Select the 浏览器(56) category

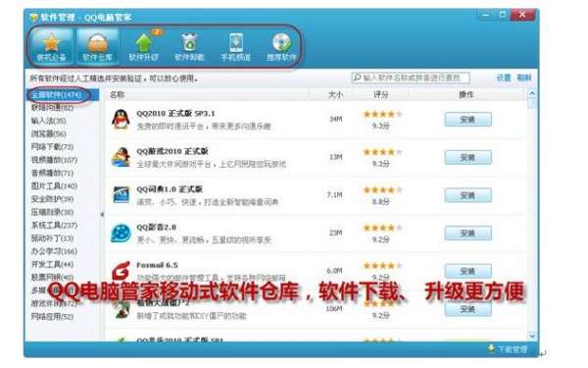click(49, 133)
